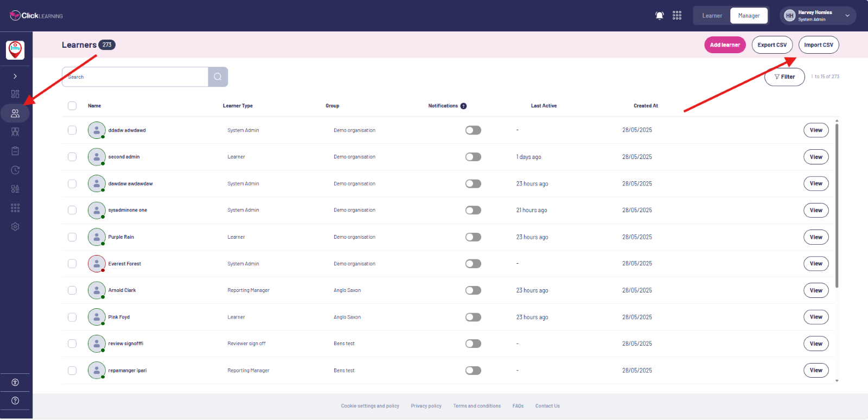Click the Notifications info tooltip icon

[x=463, y=106]
